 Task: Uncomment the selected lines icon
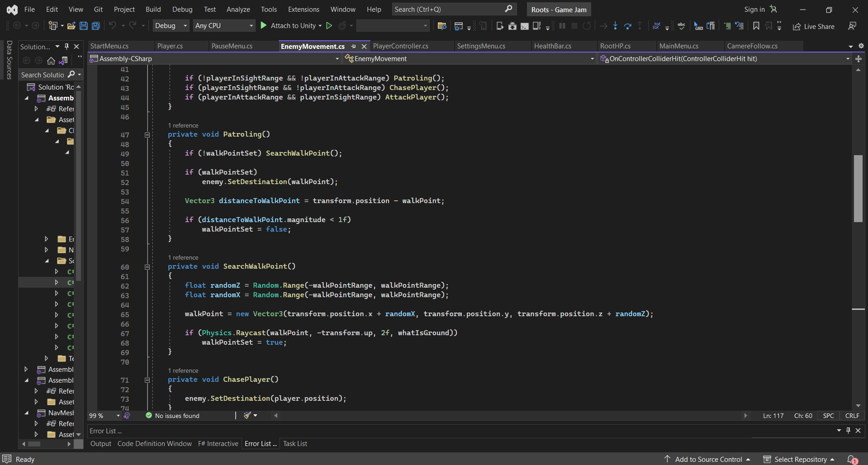coord(740,26)
